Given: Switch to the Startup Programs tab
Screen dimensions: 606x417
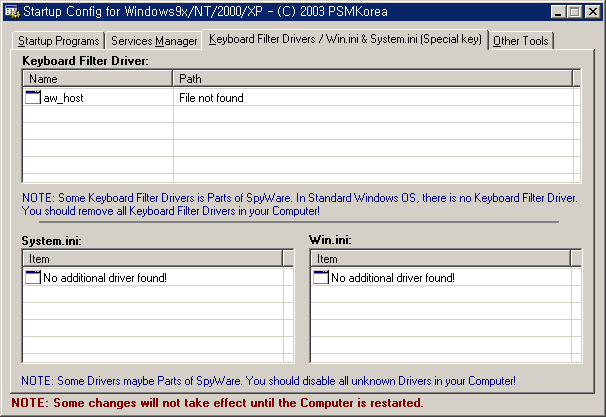Looking at the screenshot, I should [58, 41].
